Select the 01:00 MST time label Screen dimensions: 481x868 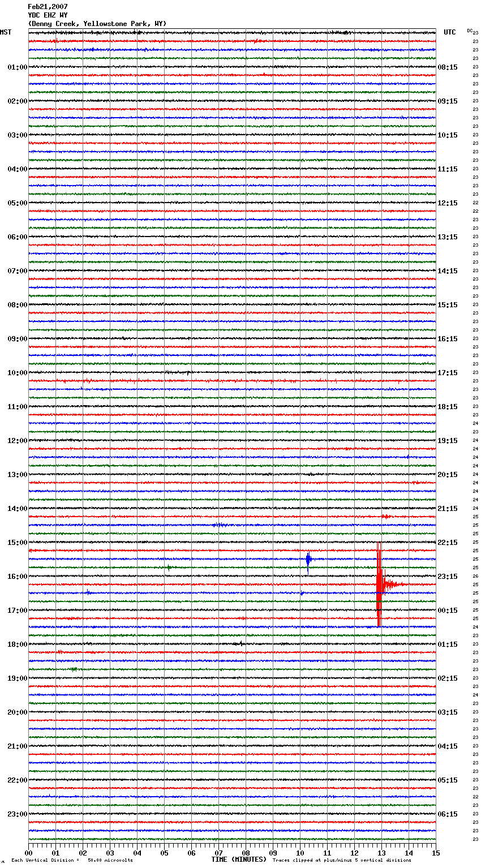click(x=17, y=67)
